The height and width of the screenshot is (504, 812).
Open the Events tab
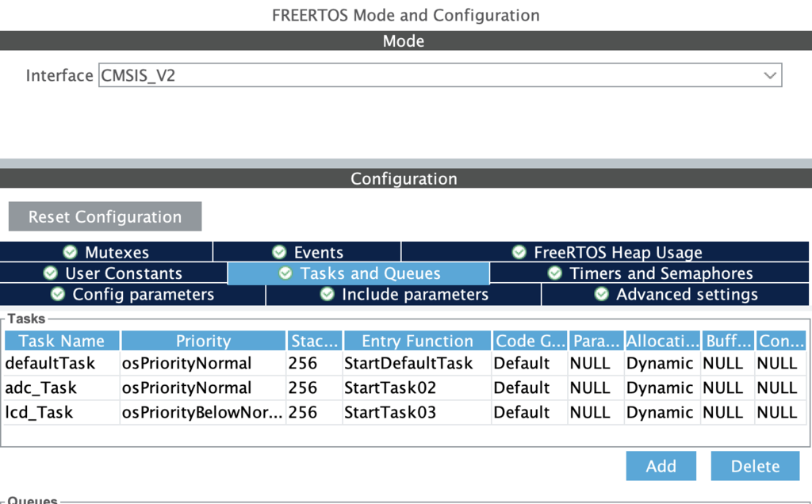point(307,253)
